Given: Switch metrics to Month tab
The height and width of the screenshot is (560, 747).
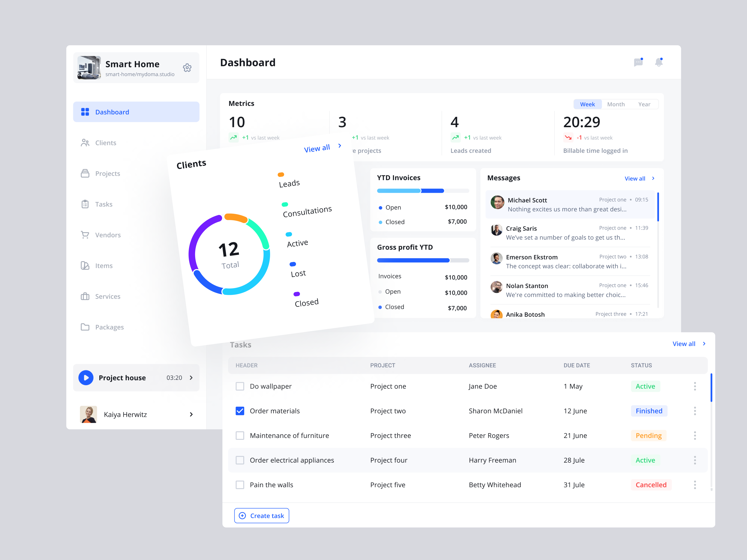Looking at the screenshot, I should (x=616, y=104).
